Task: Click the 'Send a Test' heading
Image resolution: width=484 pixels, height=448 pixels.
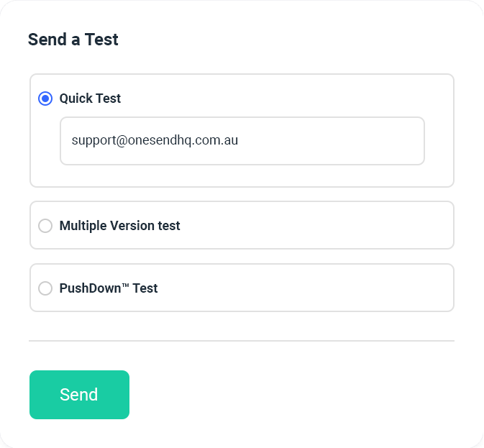Action: point(73,40)
